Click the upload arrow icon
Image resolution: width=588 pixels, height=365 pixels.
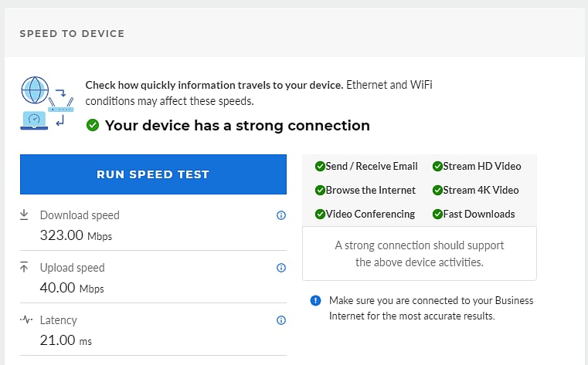24,267
